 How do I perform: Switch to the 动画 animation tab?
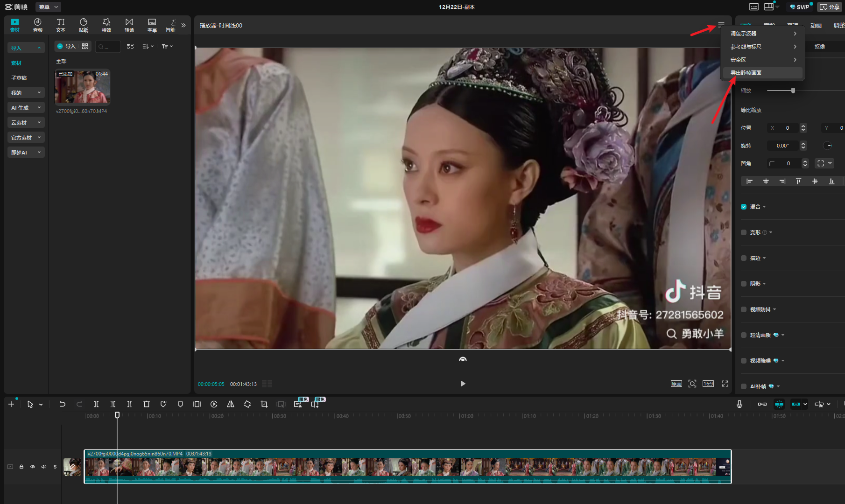816,26
